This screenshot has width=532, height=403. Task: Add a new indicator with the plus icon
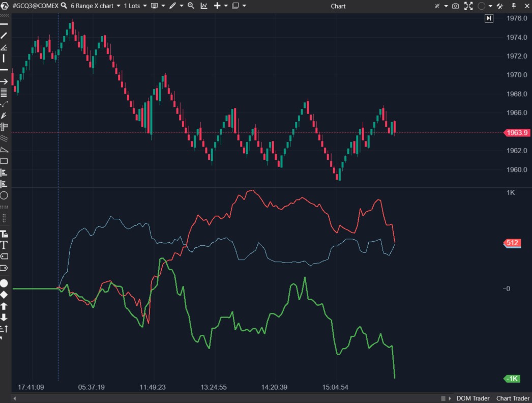pos(218,6)
